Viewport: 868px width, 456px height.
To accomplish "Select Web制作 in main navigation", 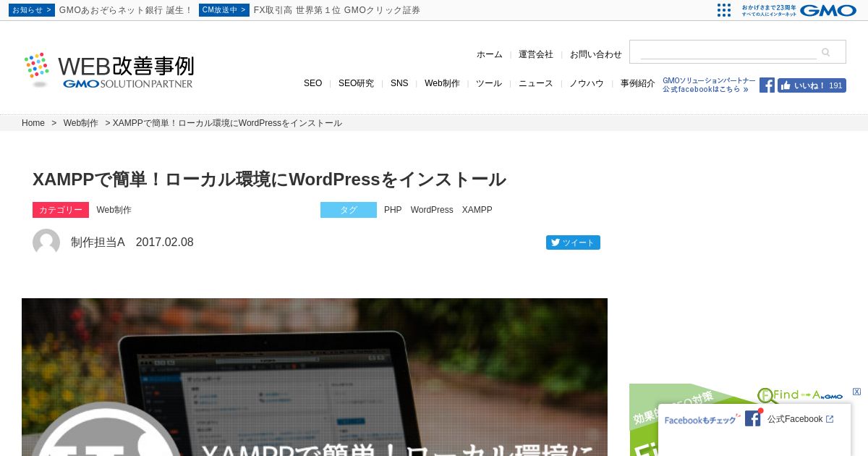I will [x=442, y=83].
